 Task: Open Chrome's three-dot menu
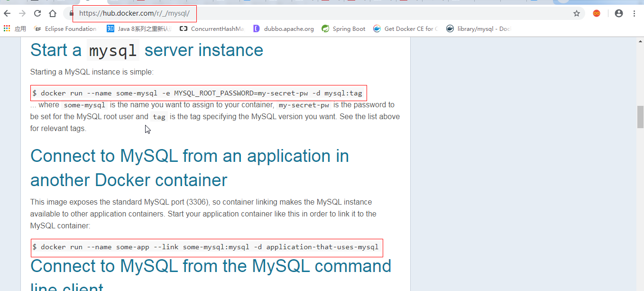(634, 13)
